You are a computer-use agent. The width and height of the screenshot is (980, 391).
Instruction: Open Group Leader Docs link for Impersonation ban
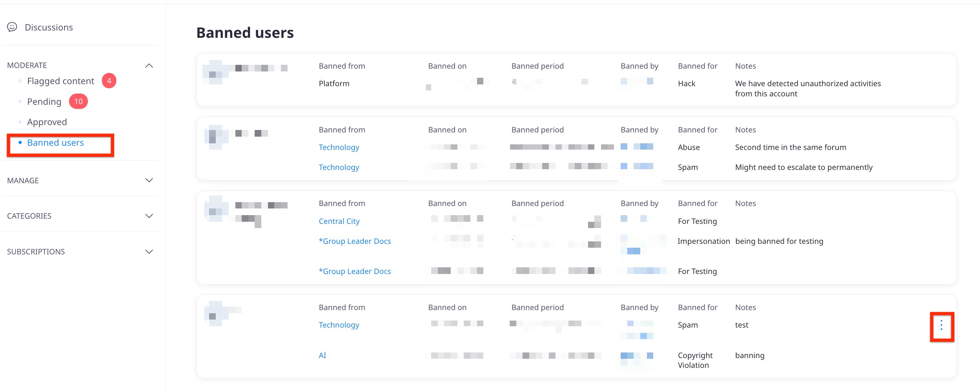354,241
